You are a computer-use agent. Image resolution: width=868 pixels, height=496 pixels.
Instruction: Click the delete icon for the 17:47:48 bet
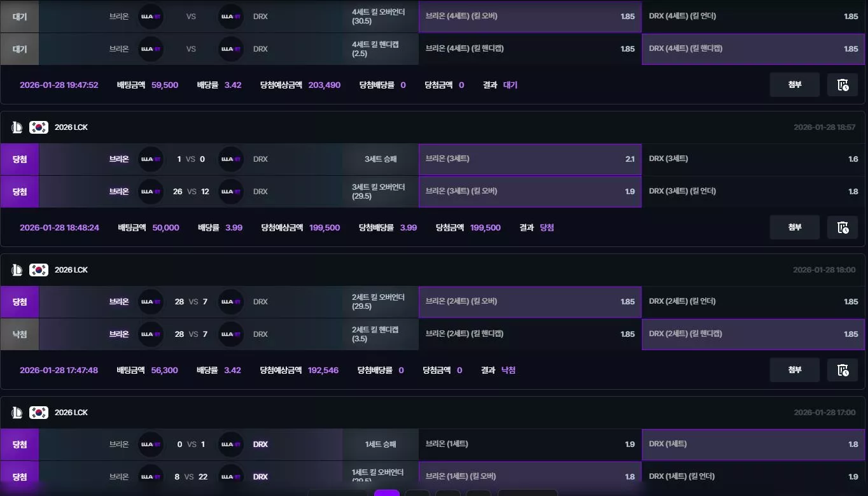pyautogui.click(x=843, y=370)
